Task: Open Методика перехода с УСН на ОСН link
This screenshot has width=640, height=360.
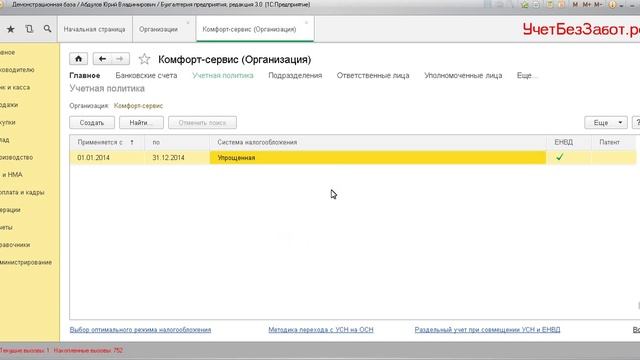Action: point(321,329)
